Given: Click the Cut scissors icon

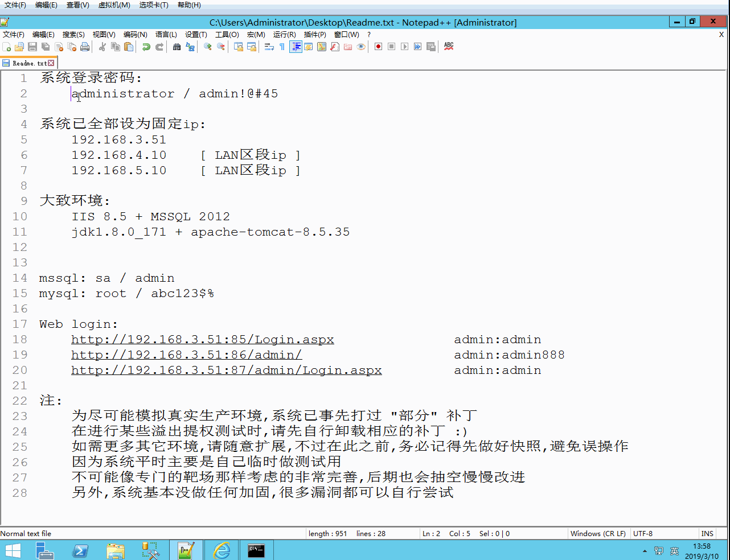Looking at the screenshot, I should (x=102, y=47).
